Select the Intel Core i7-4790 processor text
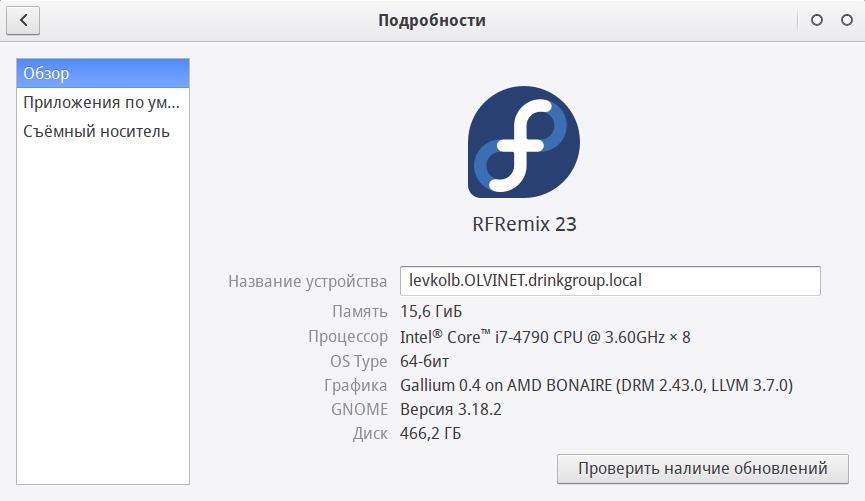The width and height of the screenshot is (865, 501). point(545,337)
